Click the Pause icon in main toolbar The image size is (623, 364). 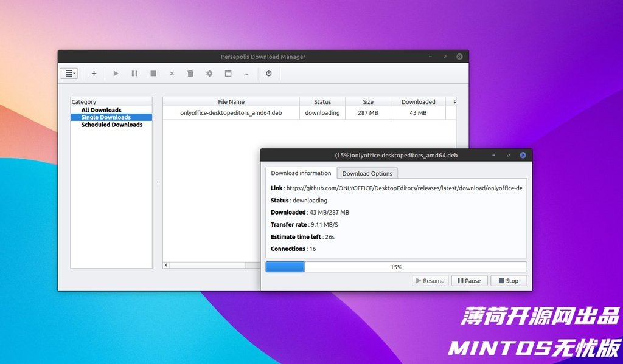(134, 74)
